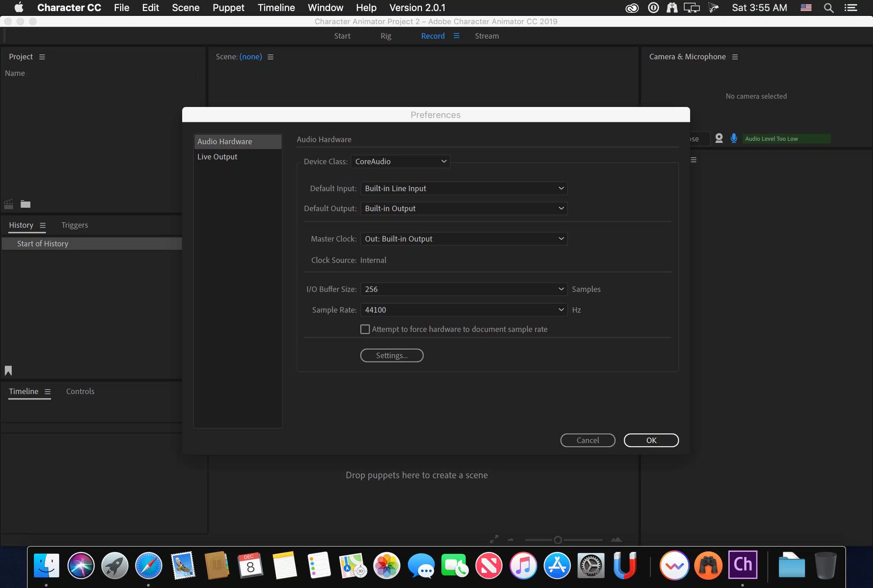This screenshot has height=588, width=873.
Task: Click the new folder icon in Project panel
Action: (25, 204)
